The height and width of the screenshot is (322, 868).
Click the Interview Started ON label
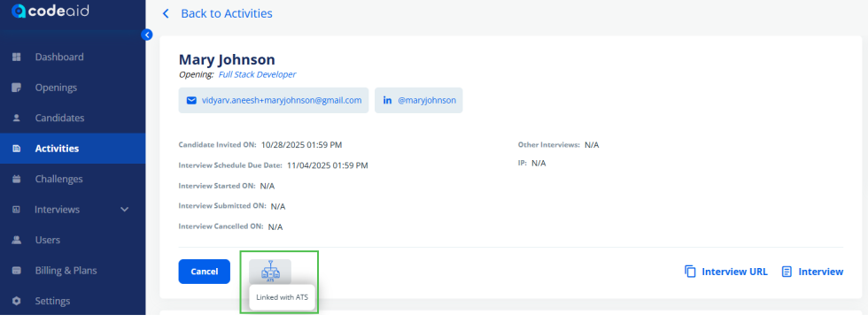click(x=218, y=186)
